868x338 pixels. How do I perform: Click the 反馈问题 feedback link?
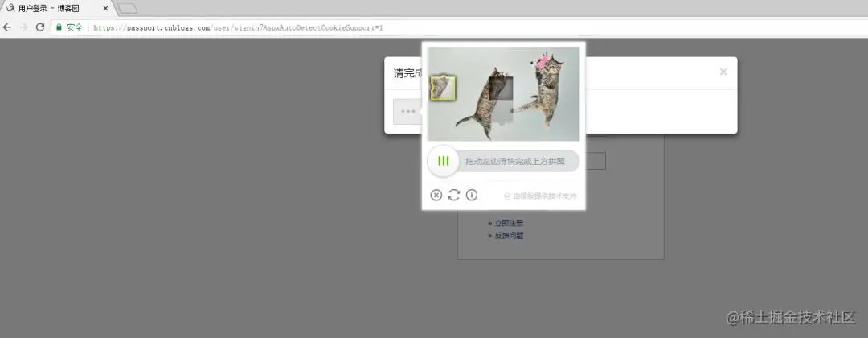click(509, 236)
